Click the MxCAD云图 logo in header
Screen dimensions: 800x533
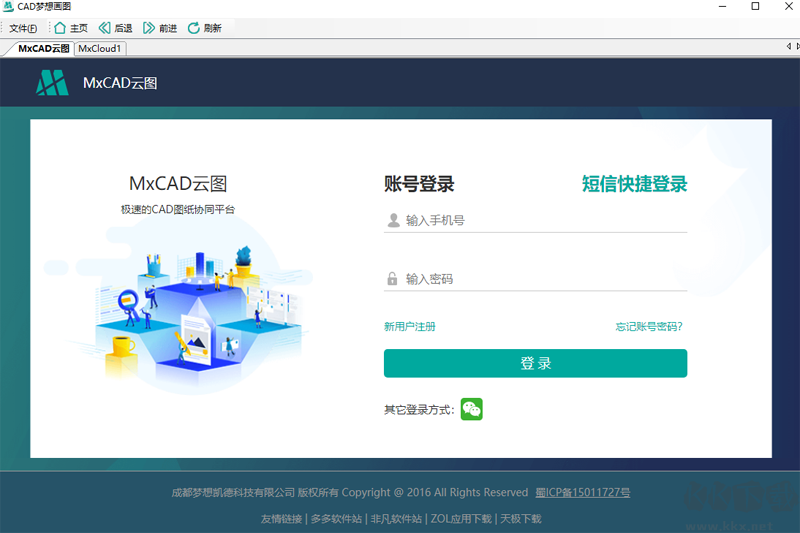point(52,83)
